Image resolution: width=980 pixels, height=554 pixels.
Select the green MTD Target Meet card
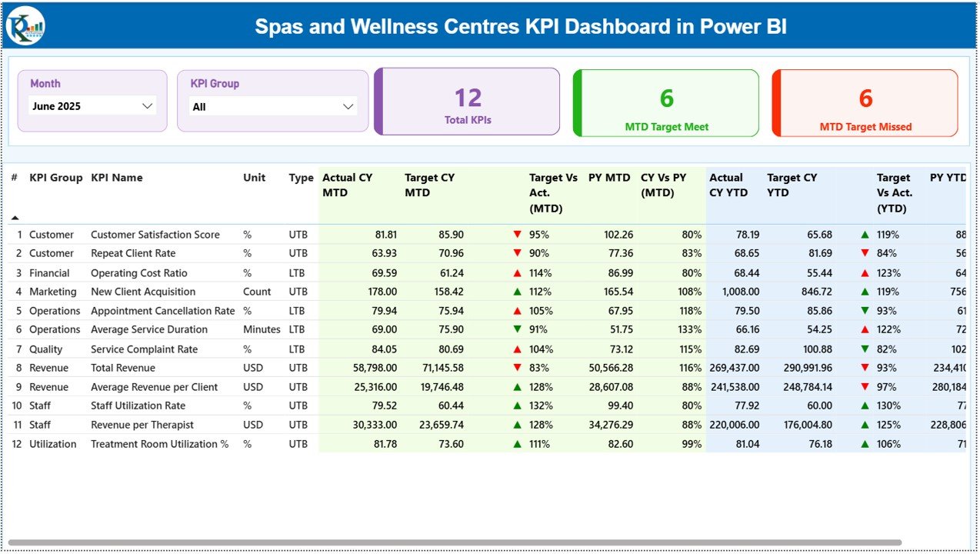click(665, 102)
